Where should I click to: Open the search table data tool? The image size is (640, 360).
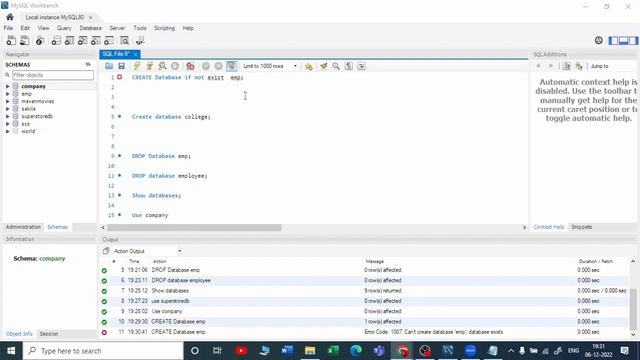pyautogui.click(x=124, y=40)
